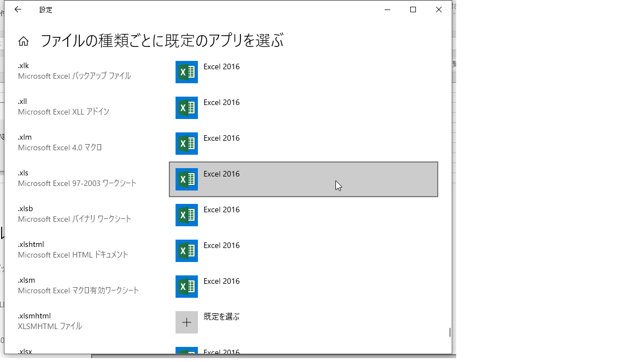Viewport: 644px width, 362px height.
Task: Minimize the Settings window
Action: coord(387,9)
